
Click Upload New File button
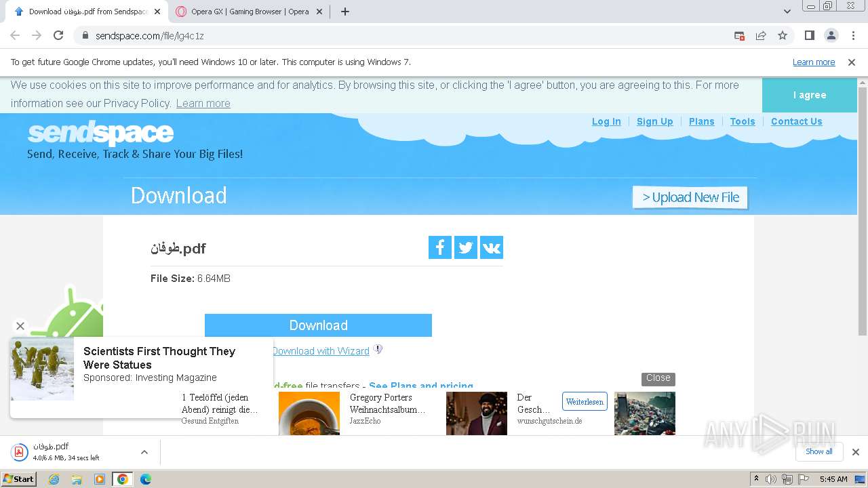(x=690, y=197)
